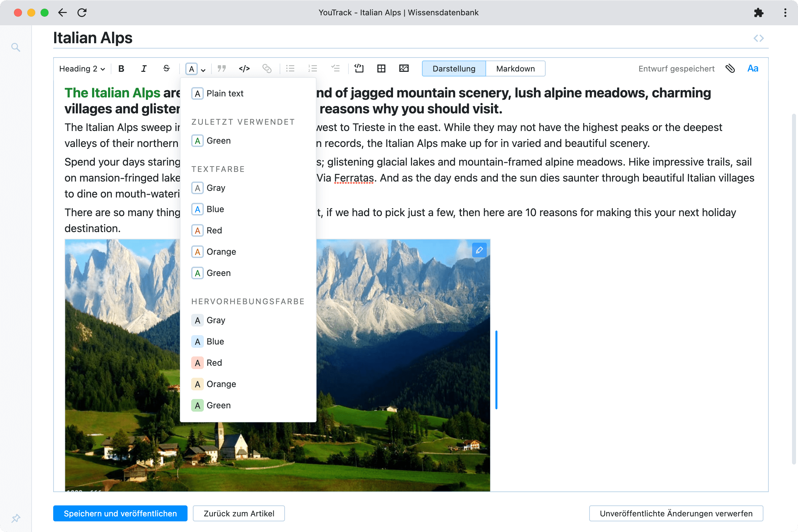Click the edit pencil on the mountain photo

point(479,250)
